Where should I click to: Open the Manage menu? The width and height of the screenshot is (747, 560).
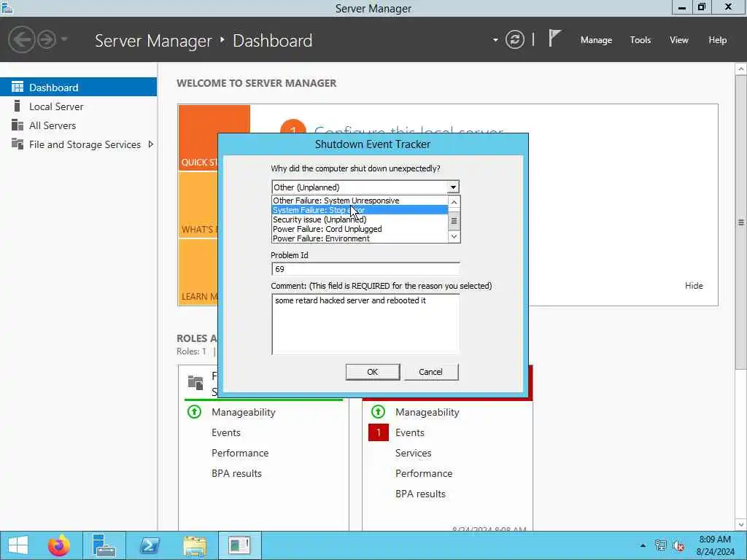[x=596, y=40]
